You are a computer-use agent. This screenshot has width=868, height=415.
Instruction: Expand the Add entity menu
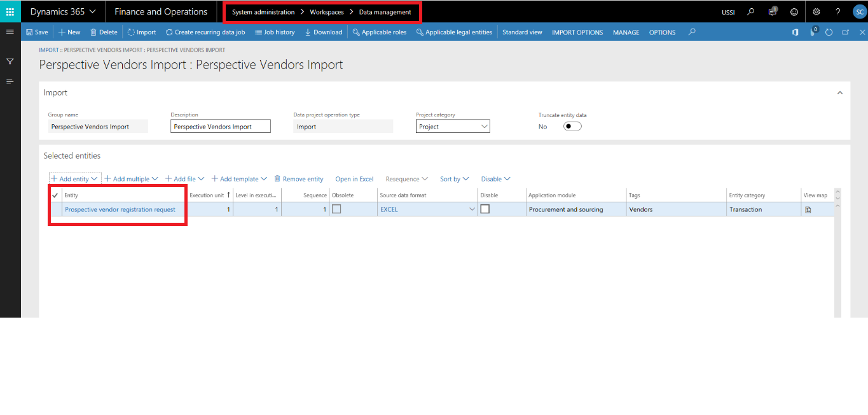coord(75,179)
